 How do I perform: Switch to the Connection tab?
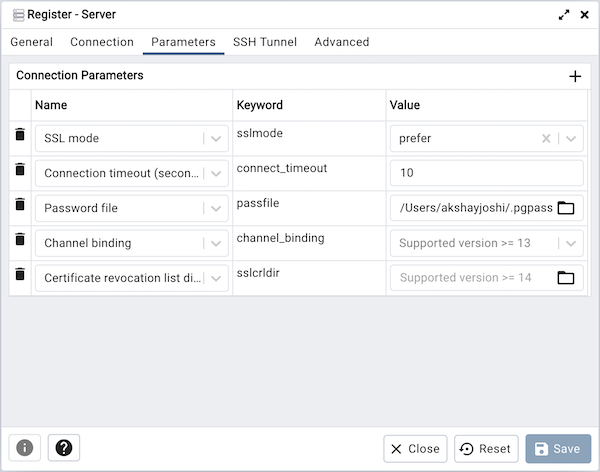pyautogui.click(x=102, y=42)
